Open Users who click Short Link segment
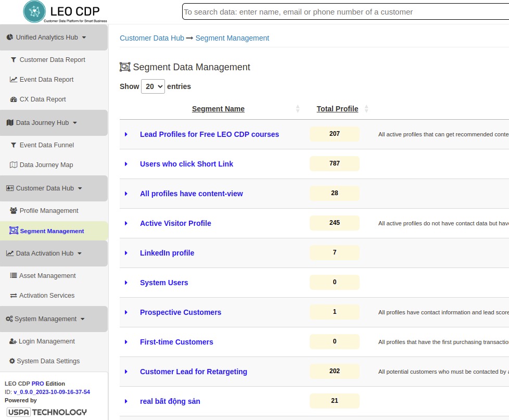Viewport: 509px width, 420px height. (x=186, y=164)
